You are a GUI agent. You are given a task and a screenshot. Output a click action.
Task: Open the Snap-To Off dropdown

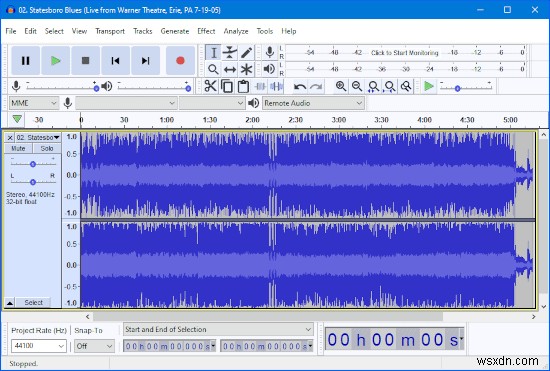point(94,346)
